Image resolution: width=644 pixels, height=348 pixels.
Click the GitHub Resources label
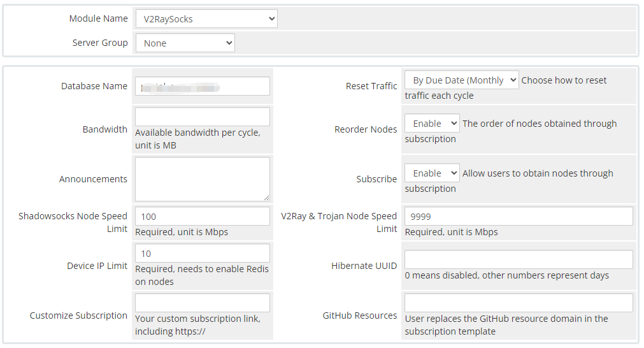click(360, 315)
